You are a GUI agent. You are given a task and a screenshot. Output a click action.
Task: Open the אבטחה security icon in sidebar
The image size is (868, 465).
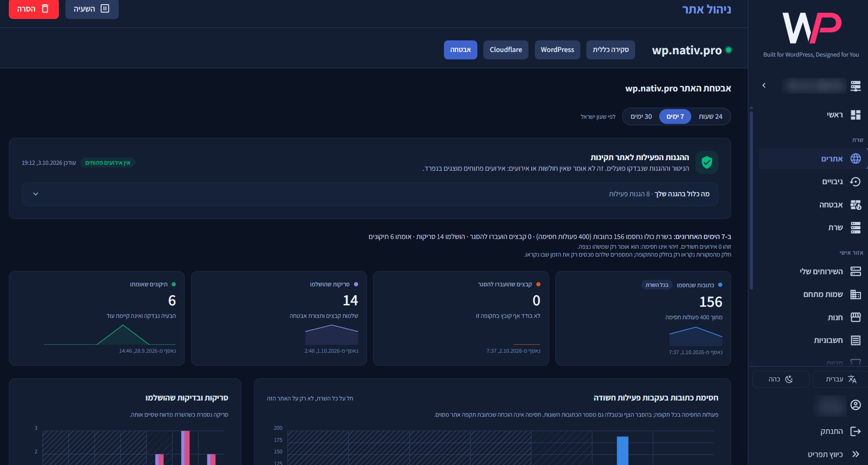click(855, 205)
